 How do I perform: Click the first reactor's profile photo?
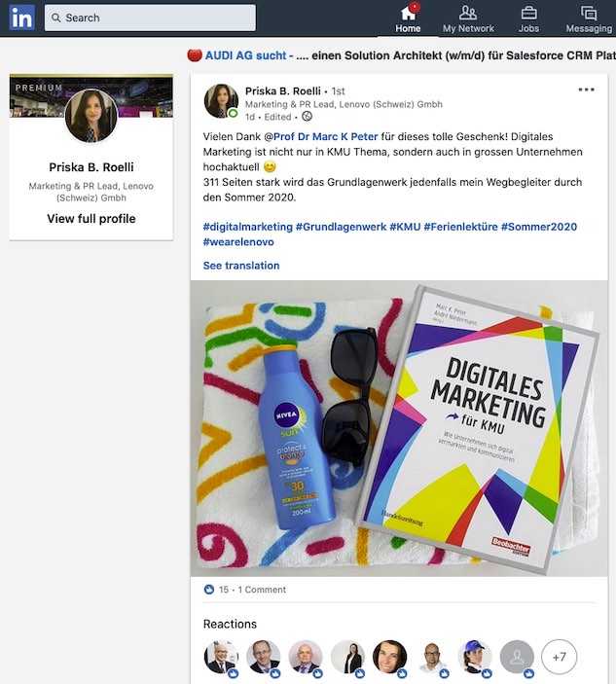(220, 658)
